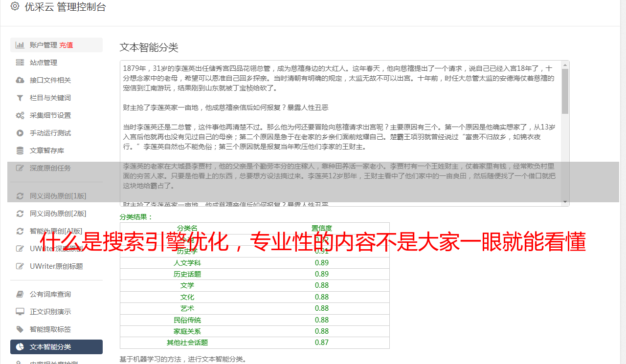Click the 文学 category cell

coord(187,285)
